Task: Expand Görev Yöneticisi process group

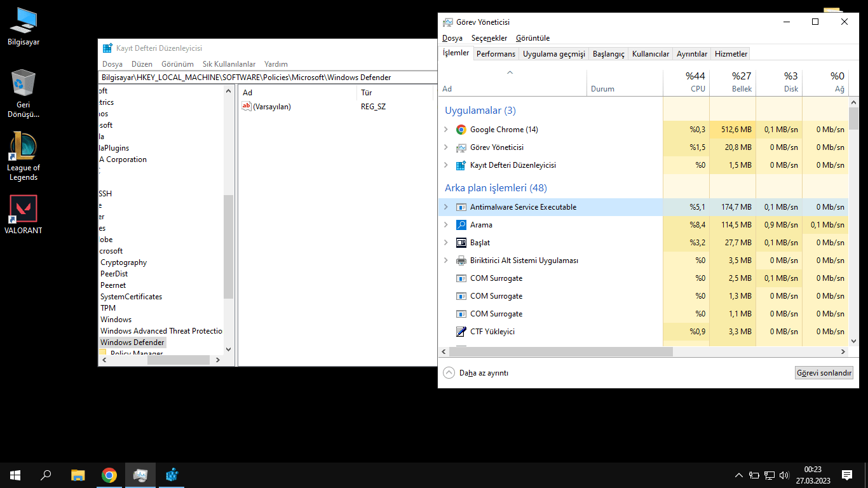Action: tap(445, 147)
